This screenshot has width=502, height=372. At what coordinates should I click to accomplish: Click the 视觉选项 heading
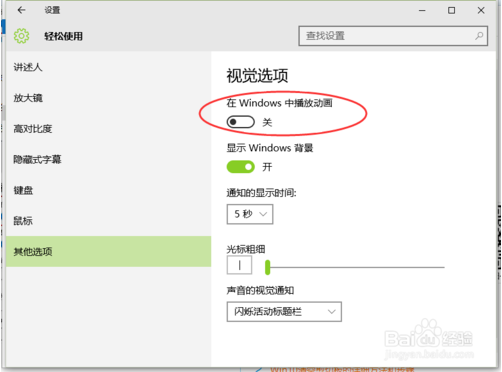click(257, 75)
